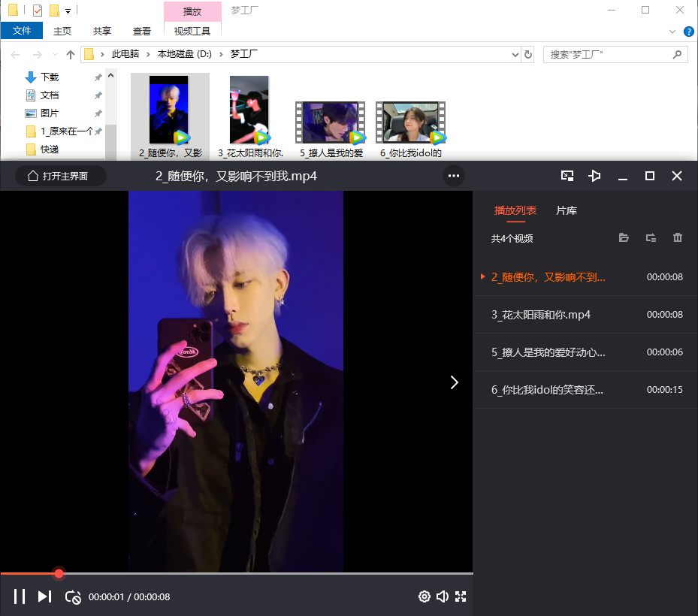Open the 共享 ribbon tab
Screen dimensions: 698x616
(x=102, y=31)
